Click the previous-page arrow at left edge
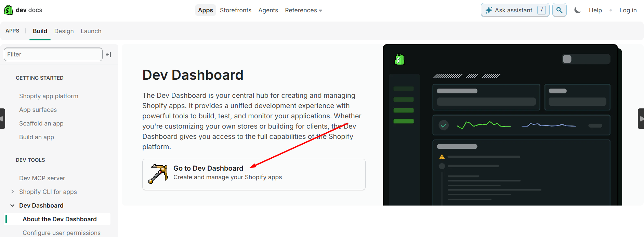This screenshot has height=237, width=644. 2,119
